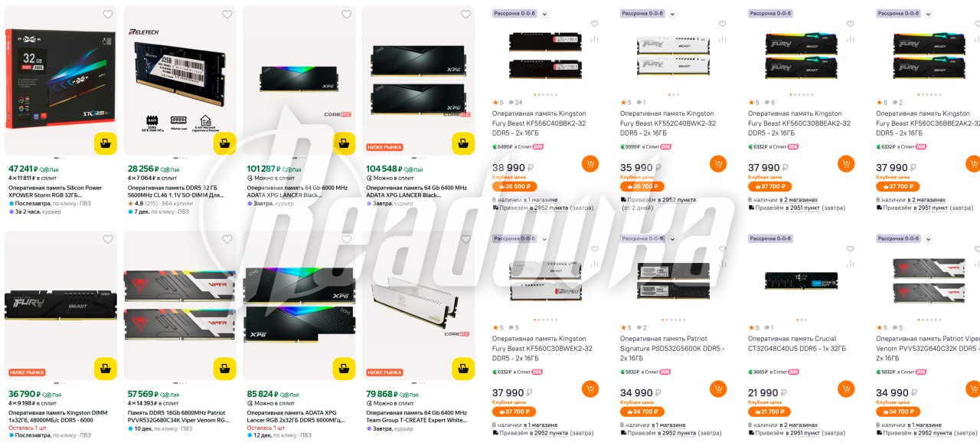The height and width of the screenshot is (443, 980).
Task: Add Silicon Power XPOWER Storm RGB to cart
Action: tap(105, 143)
